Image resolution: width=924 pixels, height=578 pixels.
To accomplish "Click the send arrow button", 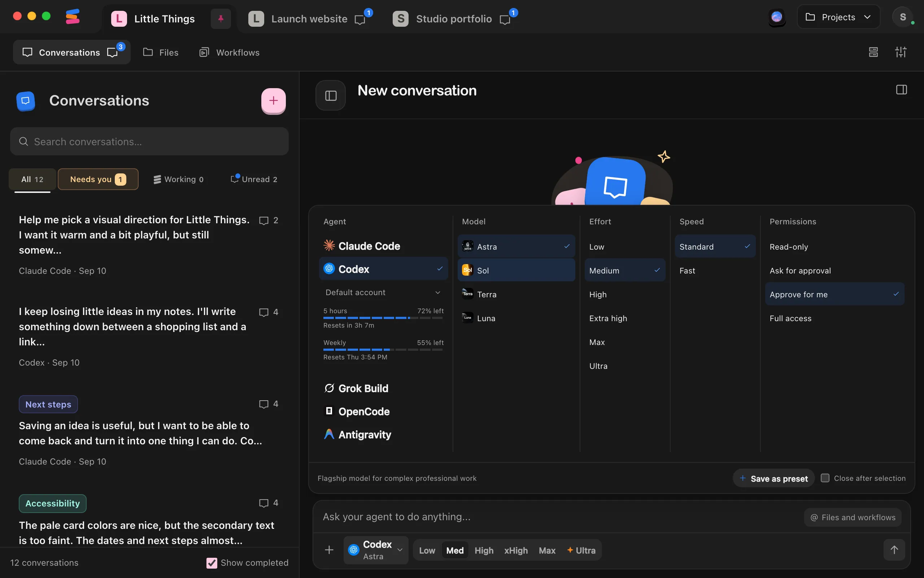I will [894, 550].
